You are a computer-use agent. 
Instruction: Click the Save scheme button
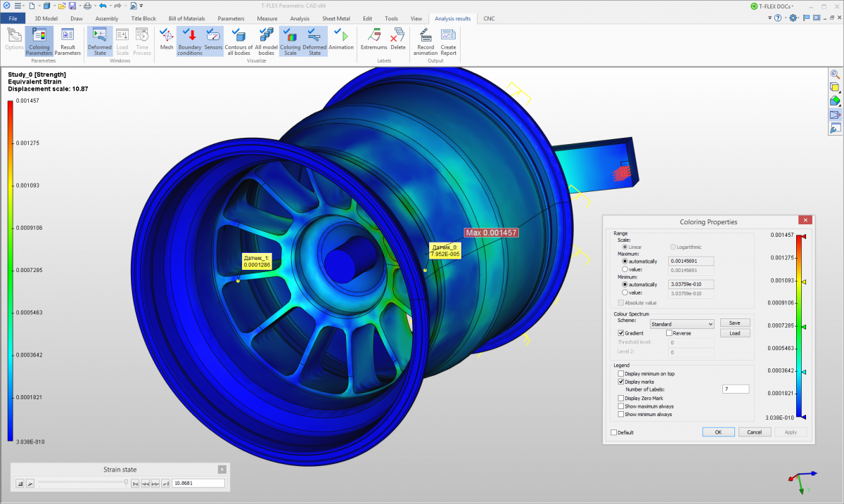pyautogui.click(x=734, y=323)
